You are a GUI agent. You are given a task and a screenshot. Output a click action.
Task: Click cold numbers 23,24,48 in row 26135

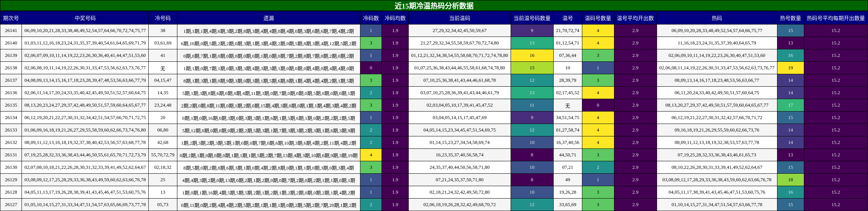[163, 105]
